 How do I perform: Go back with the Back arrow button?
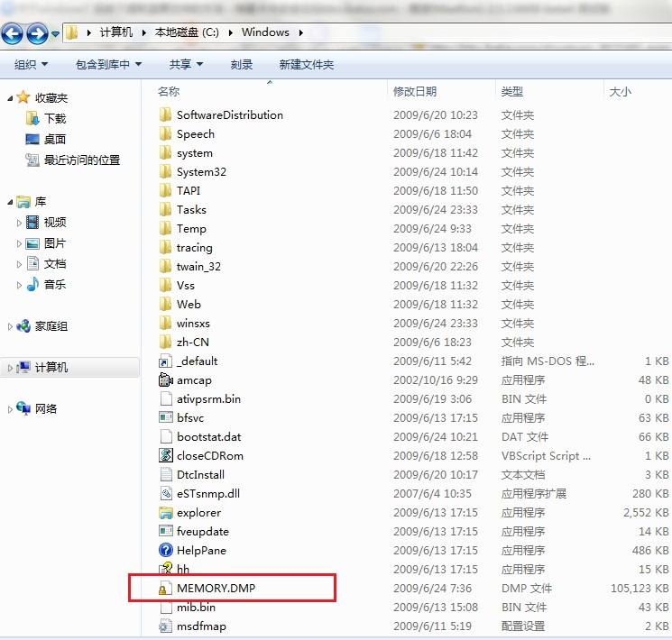[12, 34]
